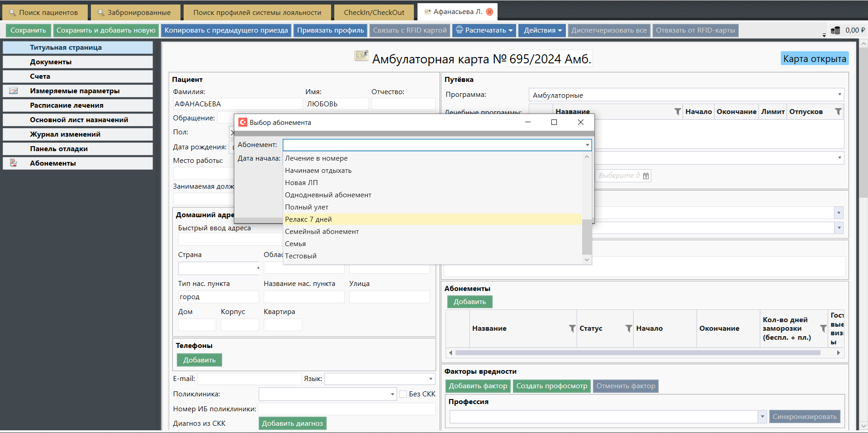Click the E-mail input field
This screenshot has width=868, height=433.
(249, 379)
